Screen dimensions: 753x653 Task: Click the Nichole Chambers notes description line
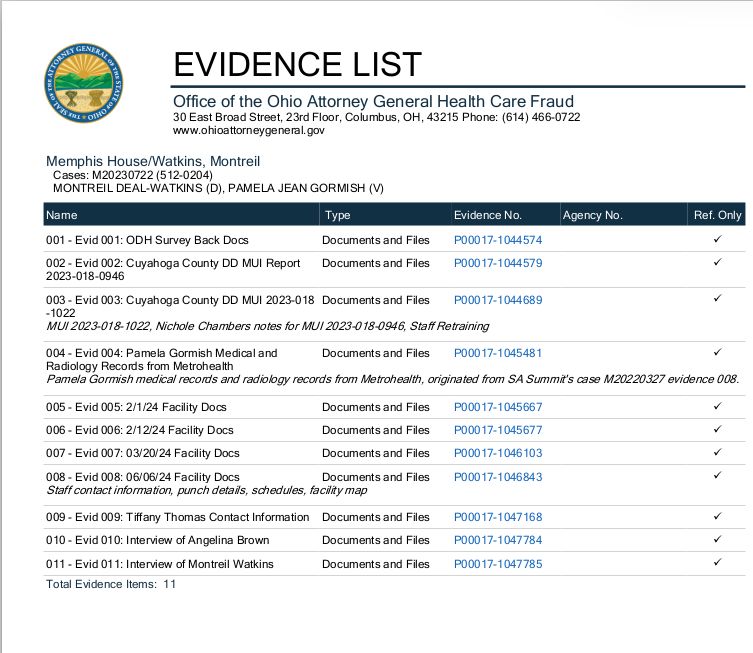coord(267,326)
